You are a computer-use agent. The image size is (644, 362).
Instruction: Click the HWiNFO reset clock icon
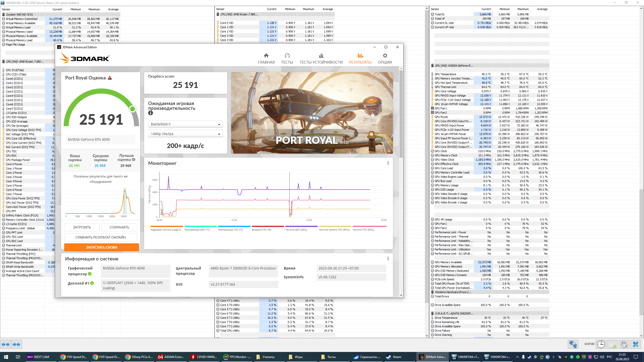click(x=601, y=344)
